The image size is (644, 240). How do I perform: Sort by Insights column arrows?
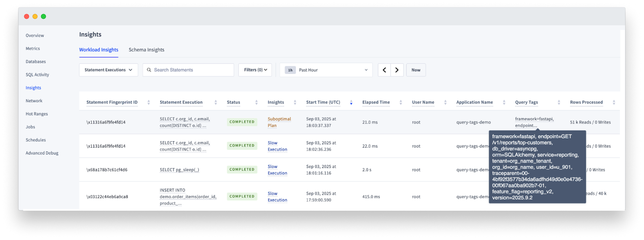pyautogui.click(x=295, y=102)
